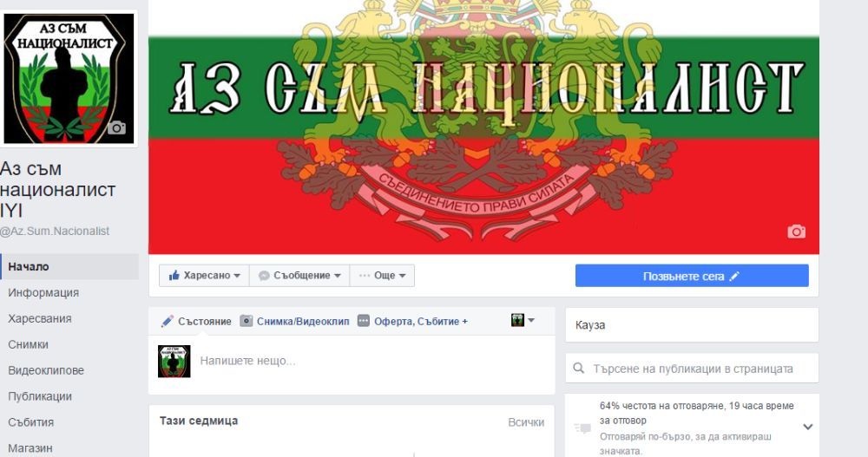Click the camera icon on profile picture
Image resolution: width=868 pixels, height=457 pixels.
tap(117, 127)
